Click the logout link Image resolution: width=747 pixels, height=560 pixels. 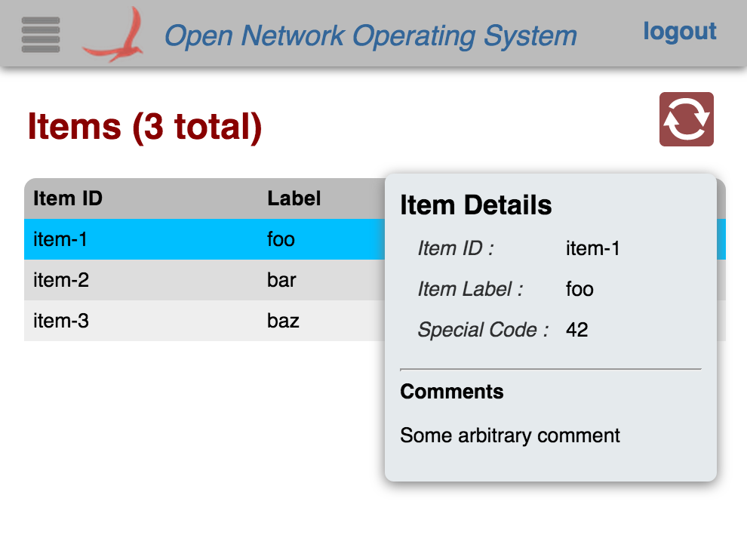pyautogui.click(x=679, y=32)
